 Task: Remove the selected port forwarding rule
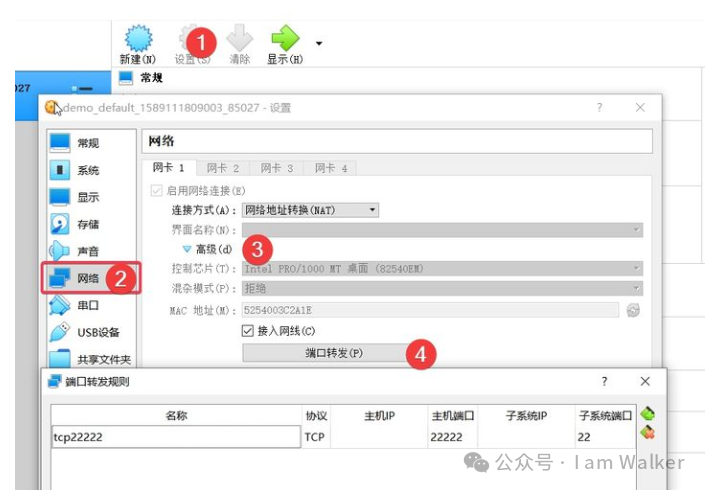[647, 432]
